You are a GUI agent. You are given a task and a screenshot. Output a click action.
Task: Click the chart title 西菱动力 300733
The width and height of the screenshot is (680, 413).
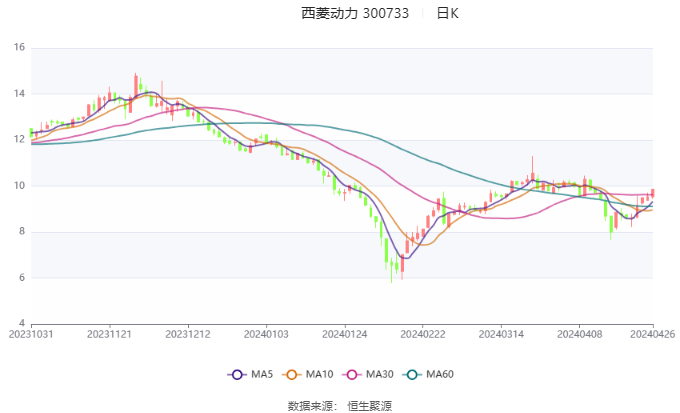pos(355,13)
